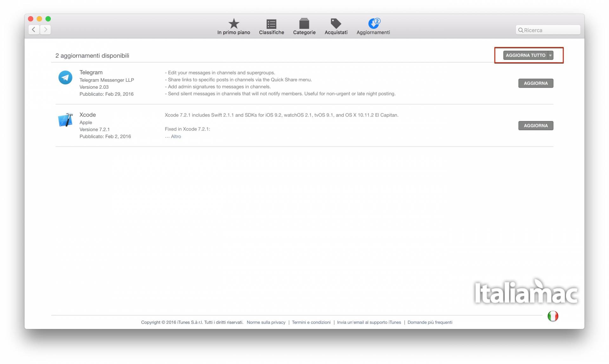The width and height of the screenshot is (609, 364).
Task: Click the Italian flag country selector
Action: click(553, 316)
